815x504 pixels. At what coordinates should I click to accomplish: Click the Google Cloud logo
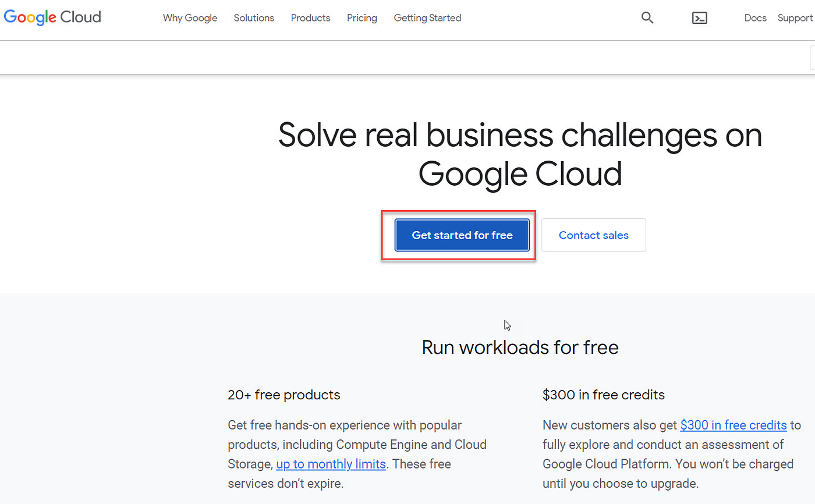[x=52, y=17]
